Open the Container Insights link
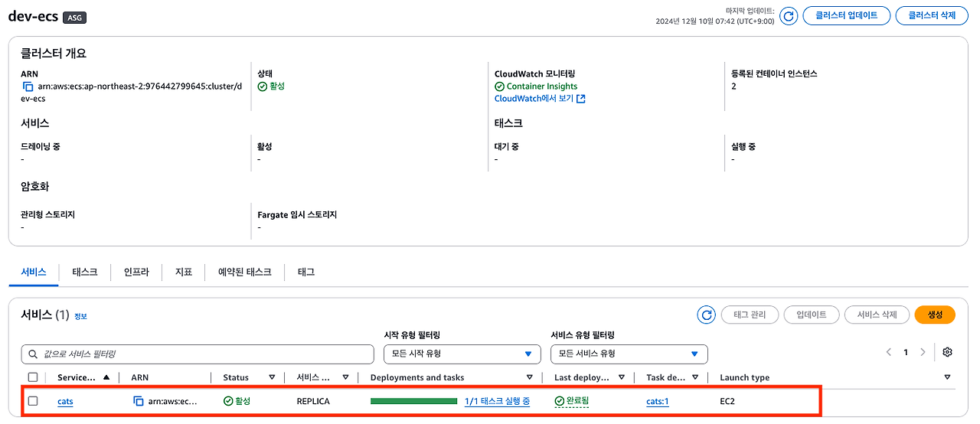The width and height of the screenshot is (980, 424). [x=542, y=86]
